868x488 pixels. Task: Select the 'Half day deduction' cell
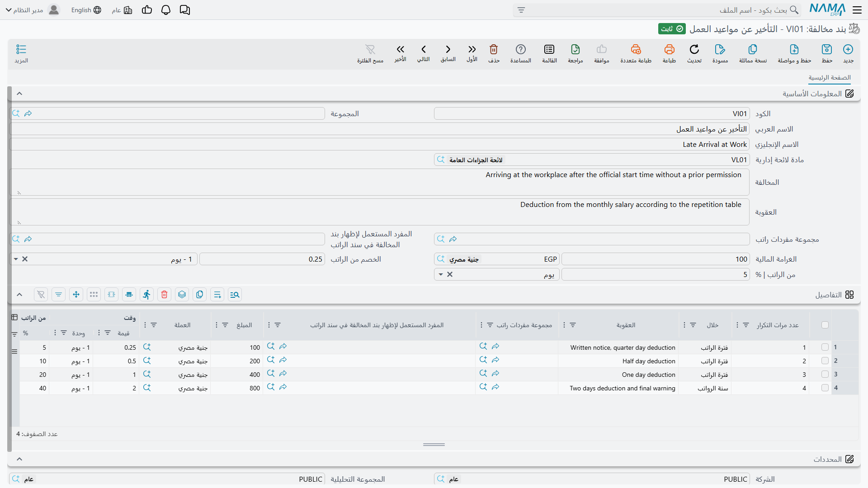618,361
